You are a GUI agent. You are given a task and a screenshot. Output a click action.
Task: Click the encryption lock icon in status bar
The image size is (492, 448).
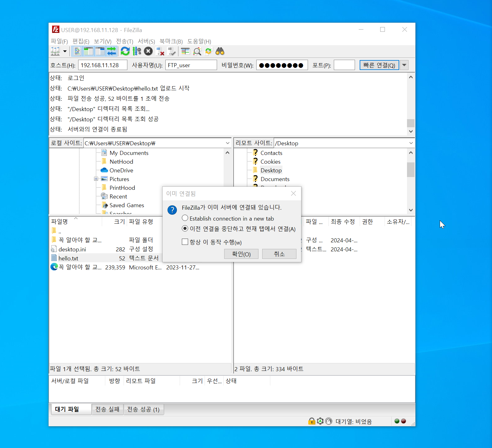[312, 421]
